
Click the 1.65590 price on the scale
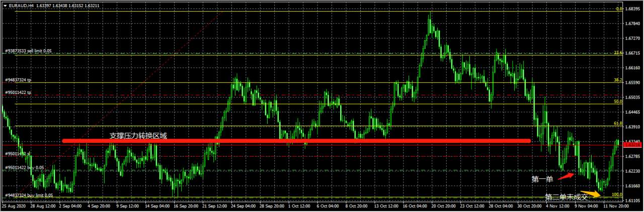633,82
